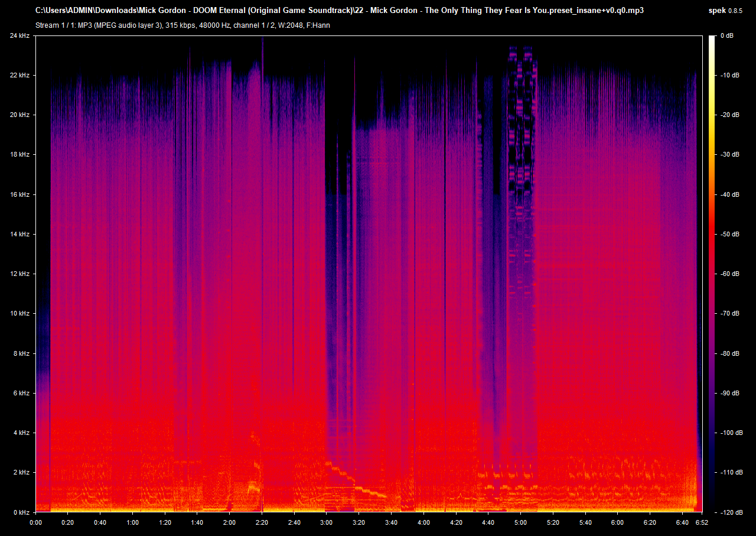
Task: Click the '6:40' time axis label
Action: (x=682, y=523)
